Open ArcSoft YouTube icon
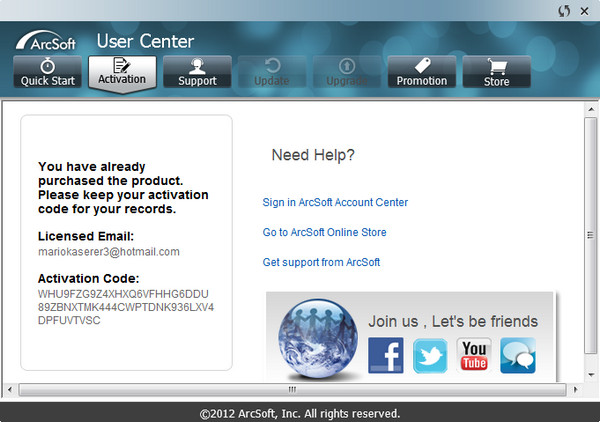This screenshot has width=600, height=422. click(474, 355)
